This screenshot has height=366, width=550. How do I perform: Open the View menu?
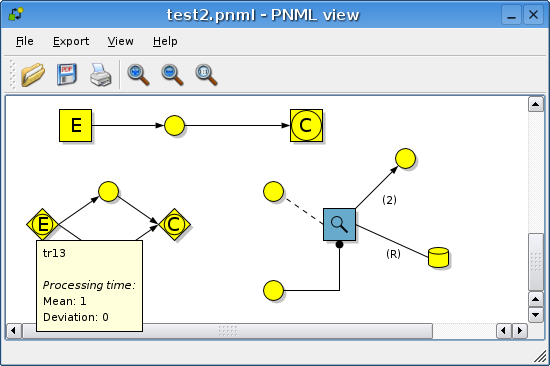pyautogui.click(x=120, y=41)
